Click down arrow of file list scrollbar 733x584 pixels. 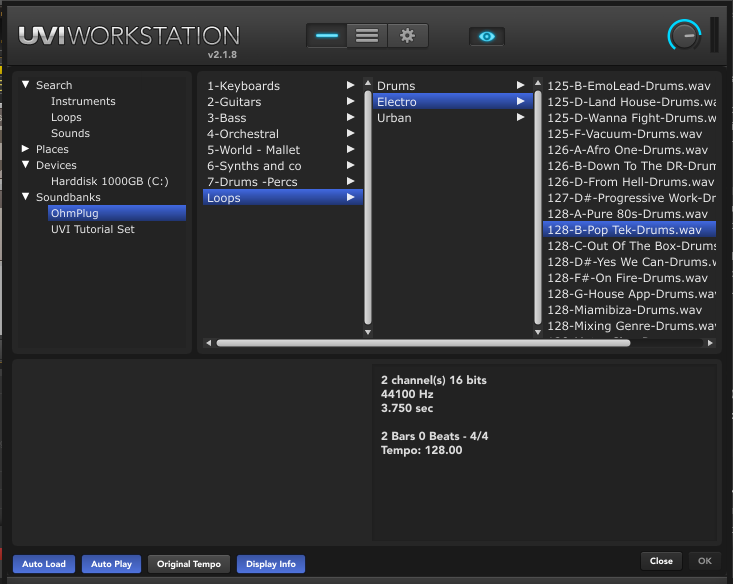(x=538, y=332)
